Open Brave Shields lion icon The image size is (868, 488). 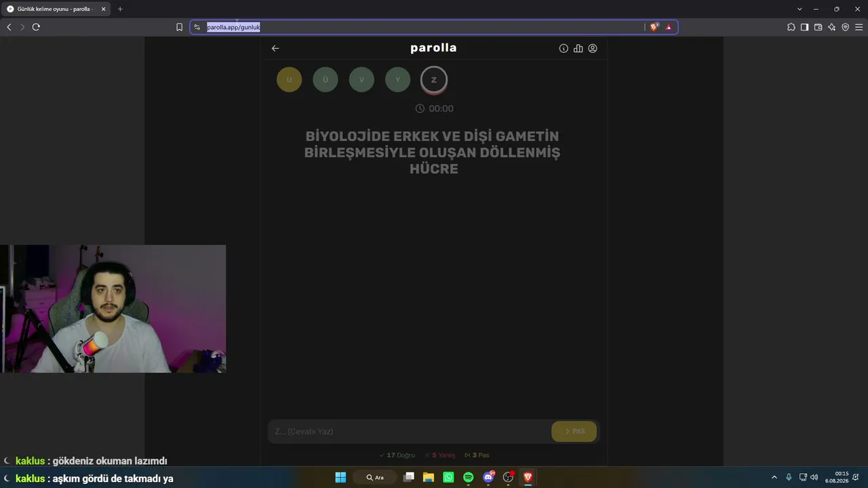coord(654,27)
